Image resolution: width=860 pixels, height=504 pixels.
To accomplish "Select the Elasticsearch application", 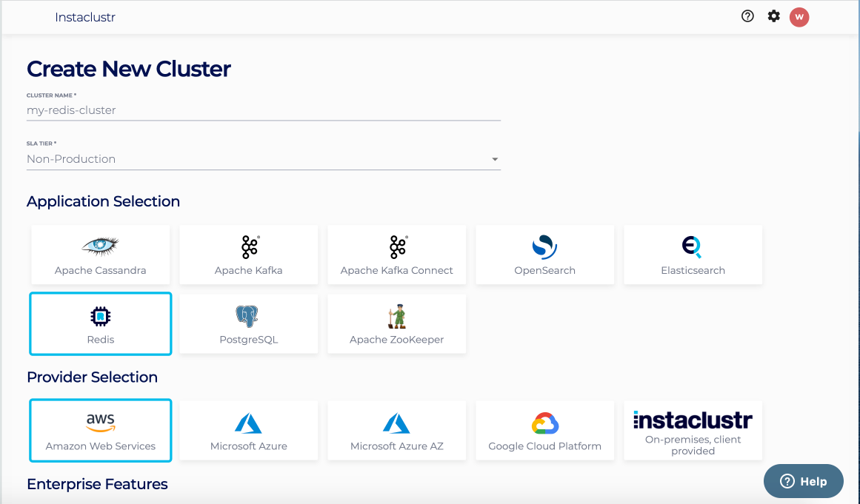I will [693, 254].
